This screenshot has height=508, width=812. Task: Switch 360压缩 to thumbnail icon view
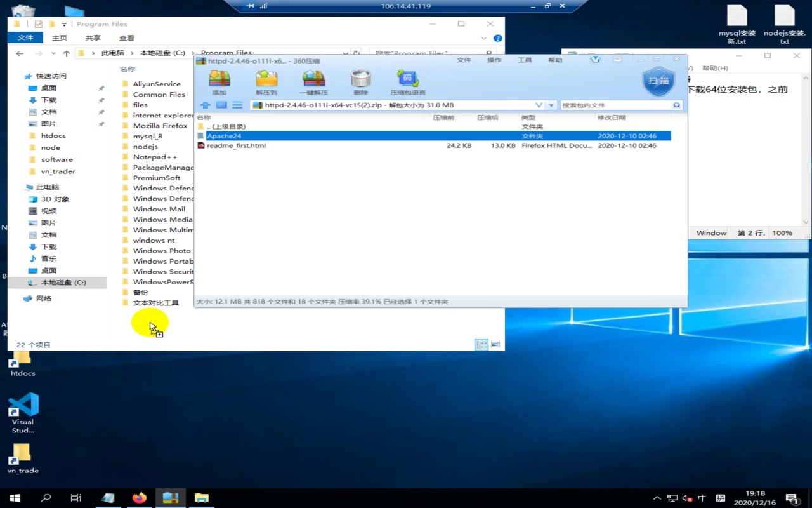click(x=221, y=105)
